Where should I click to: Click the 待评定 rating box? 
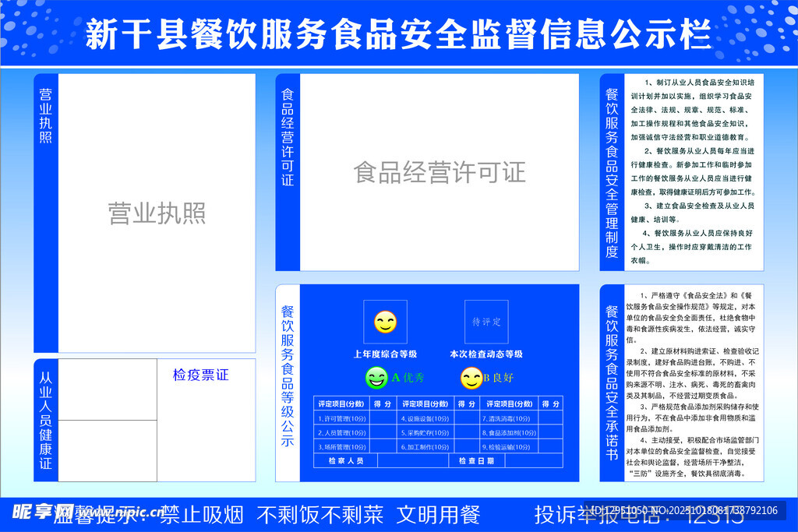[486, 322]
